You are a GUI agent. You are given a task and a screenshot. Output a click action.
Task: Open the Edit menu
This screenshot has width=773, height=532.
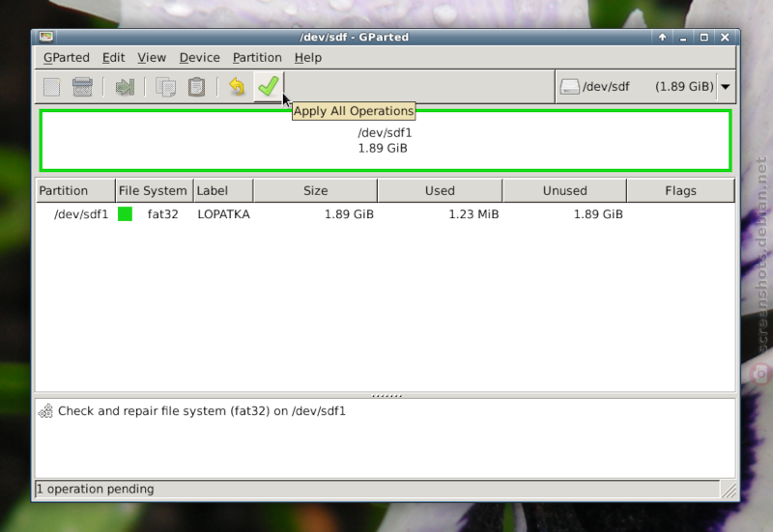pos(113,58)
